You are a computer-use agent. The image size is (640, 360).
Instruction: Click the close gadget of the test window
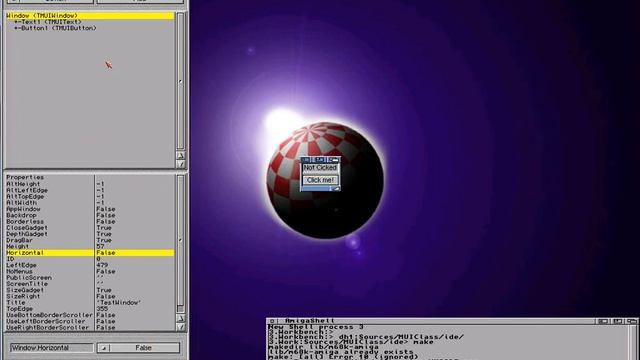[306, 160]
